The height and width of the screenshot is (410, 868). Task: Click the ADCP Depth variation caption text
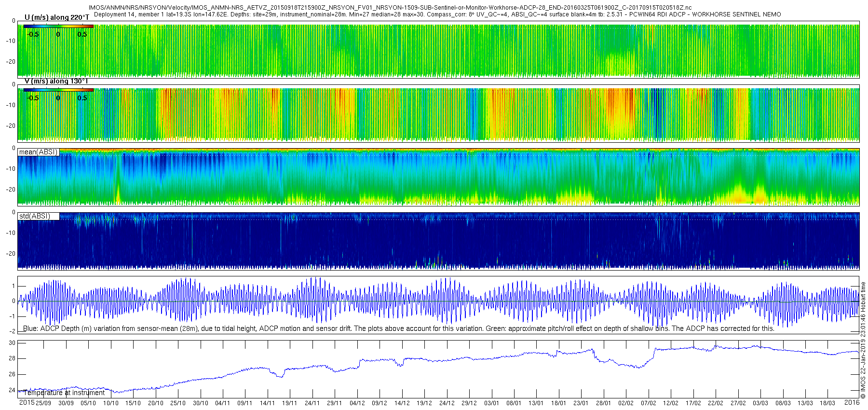pyautogui.click(x=398, y=328)
